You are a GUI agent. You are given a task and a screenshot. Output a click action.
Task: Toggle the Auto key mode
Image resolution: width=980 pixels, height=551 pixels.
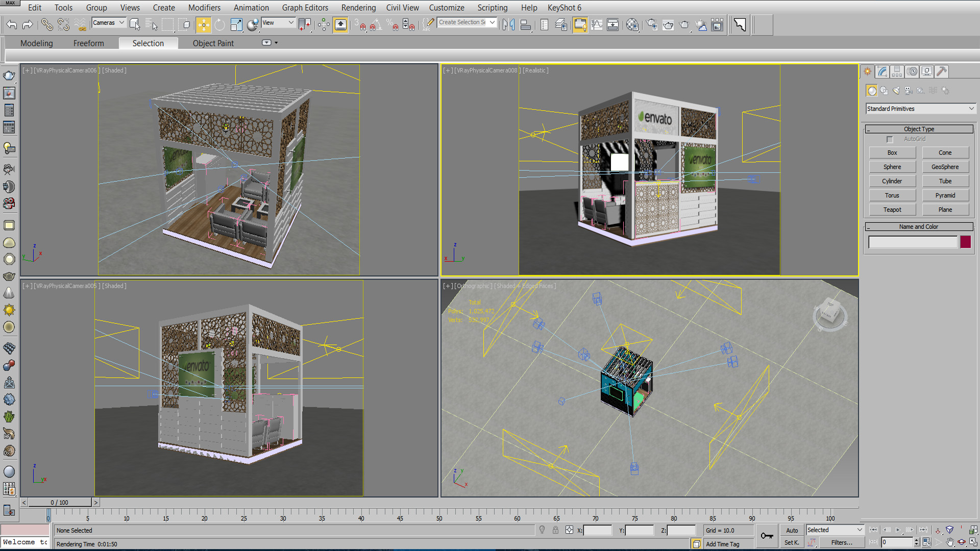click(792, 530)
